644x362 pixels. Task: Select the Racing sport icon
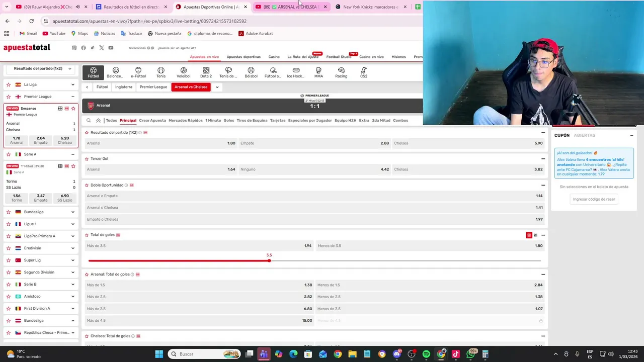[x=341, y=72]
